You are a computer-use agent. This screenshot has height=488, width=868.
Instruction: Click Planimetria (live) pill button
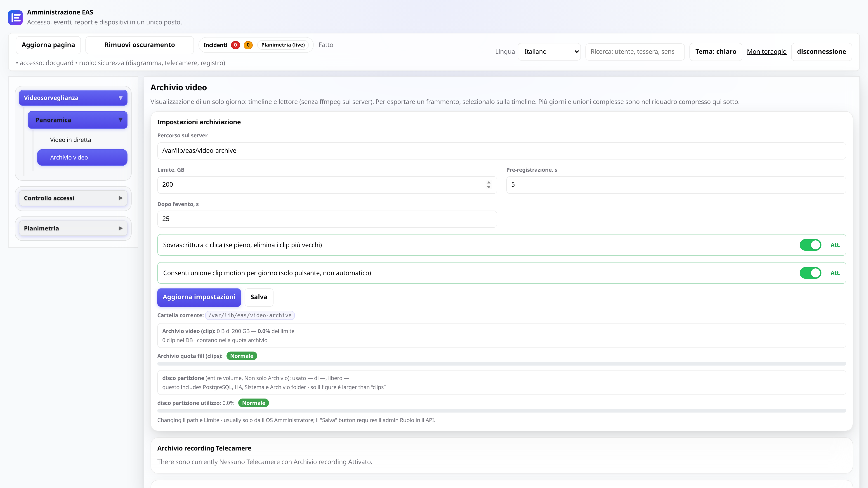pos(283,45)
